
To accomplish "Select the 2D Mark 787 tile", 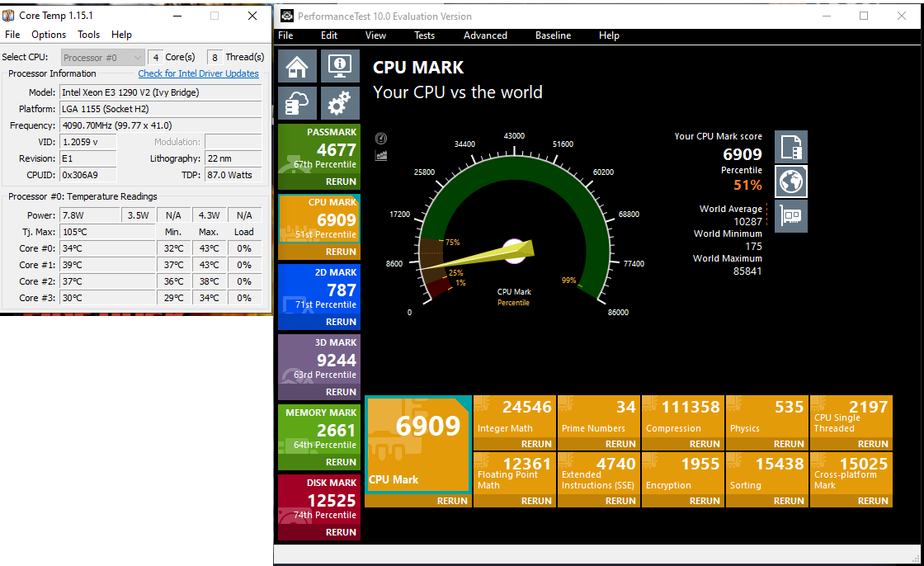I will pyautogui.click(x=318, y=290).
